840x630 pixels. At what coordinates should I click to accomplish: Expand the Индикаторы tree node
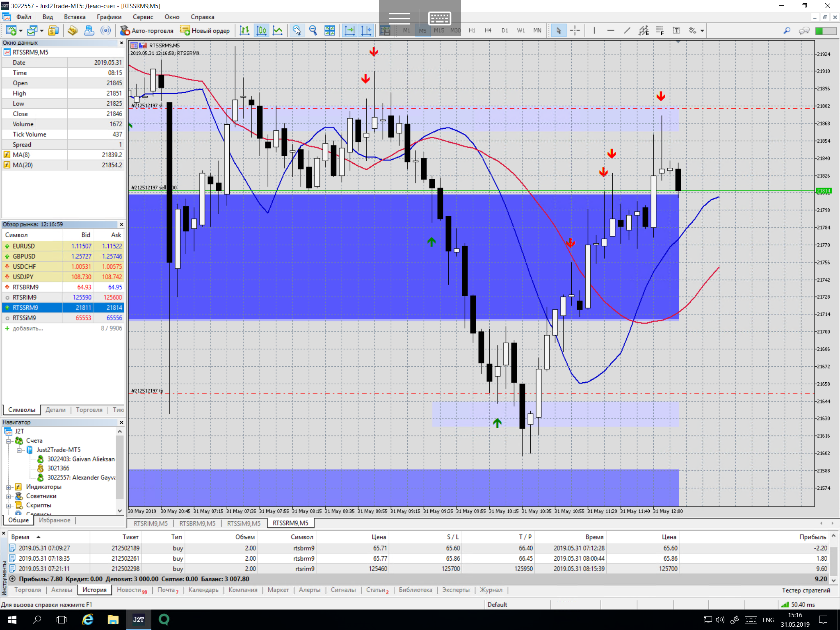(9, 487)
